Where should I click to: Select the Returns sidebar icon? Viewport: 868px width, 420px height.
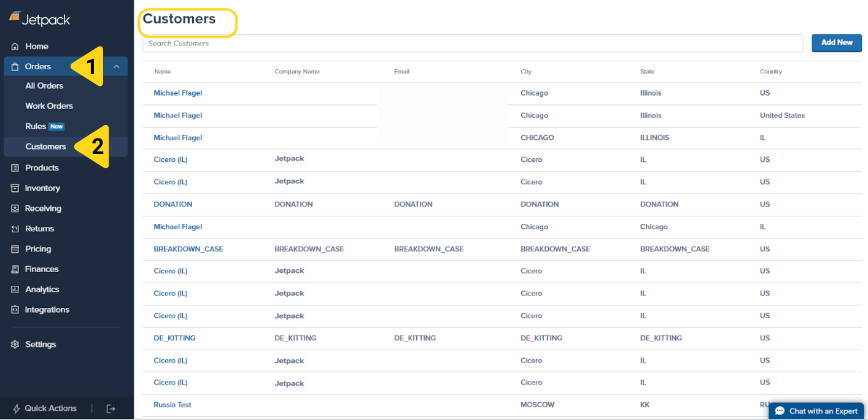click(x=15, y=228)
